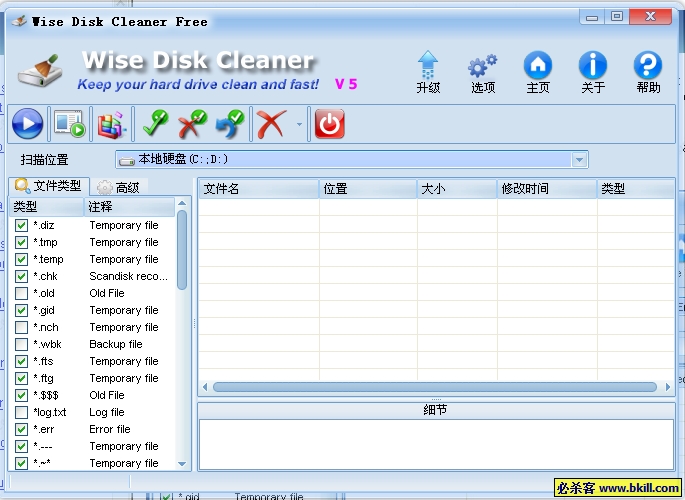Open 主页 home page icon
This screenshot has height=500, width=685.
coord(538,72)
